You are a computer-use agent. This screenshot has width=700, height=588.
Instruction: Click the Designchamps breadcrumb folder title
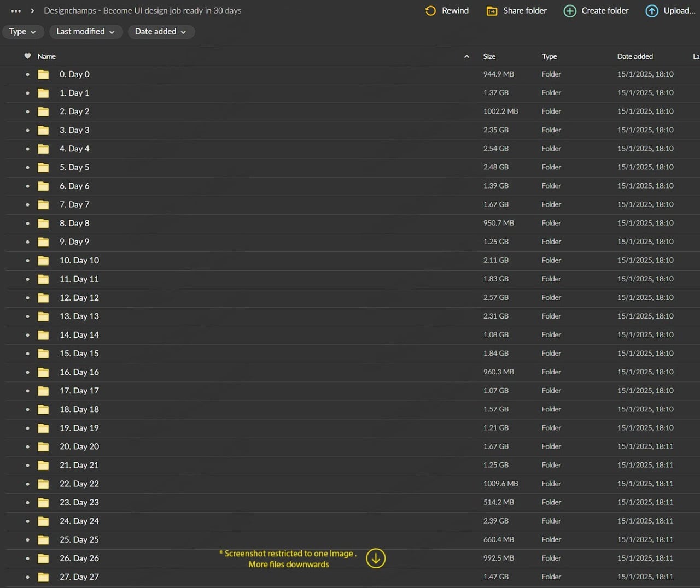[142, 11]
